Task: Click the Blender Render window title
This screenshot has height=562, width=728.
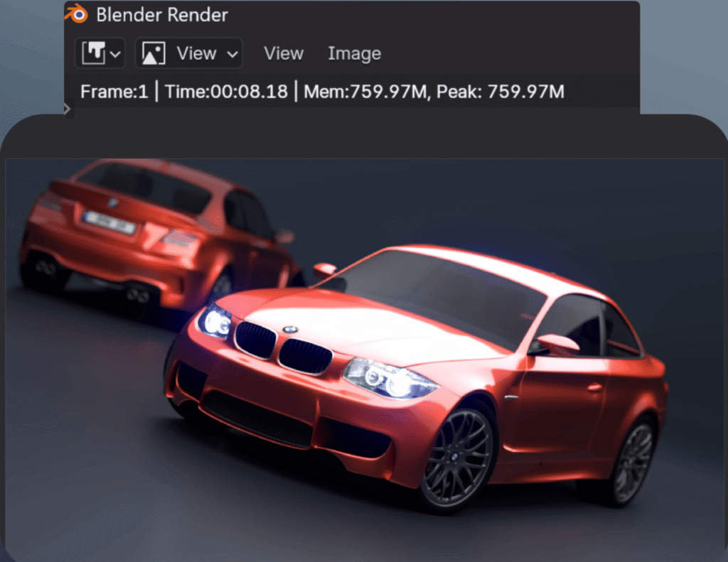Action: [x=162, y=13]
